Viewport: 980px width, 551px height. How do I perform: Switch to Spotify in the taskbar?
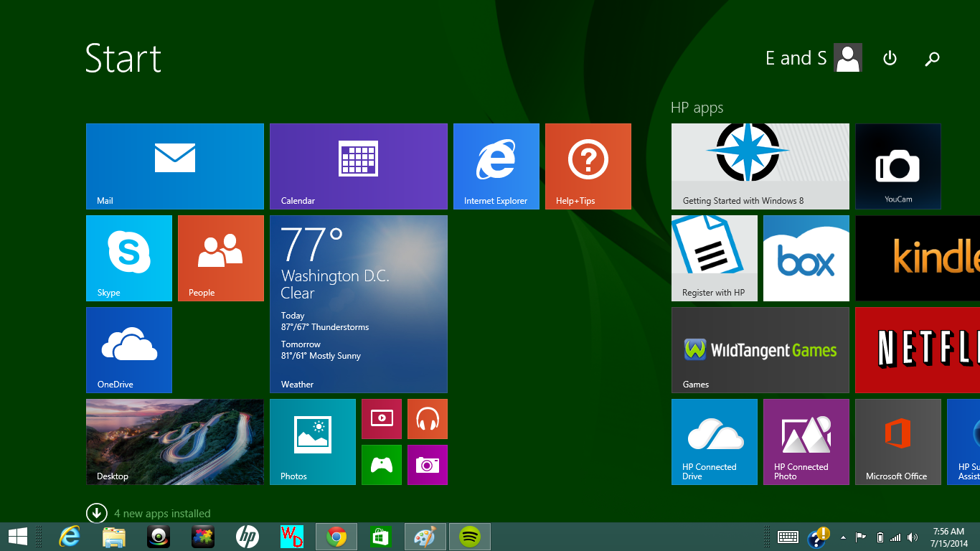(x=470, y=537)
